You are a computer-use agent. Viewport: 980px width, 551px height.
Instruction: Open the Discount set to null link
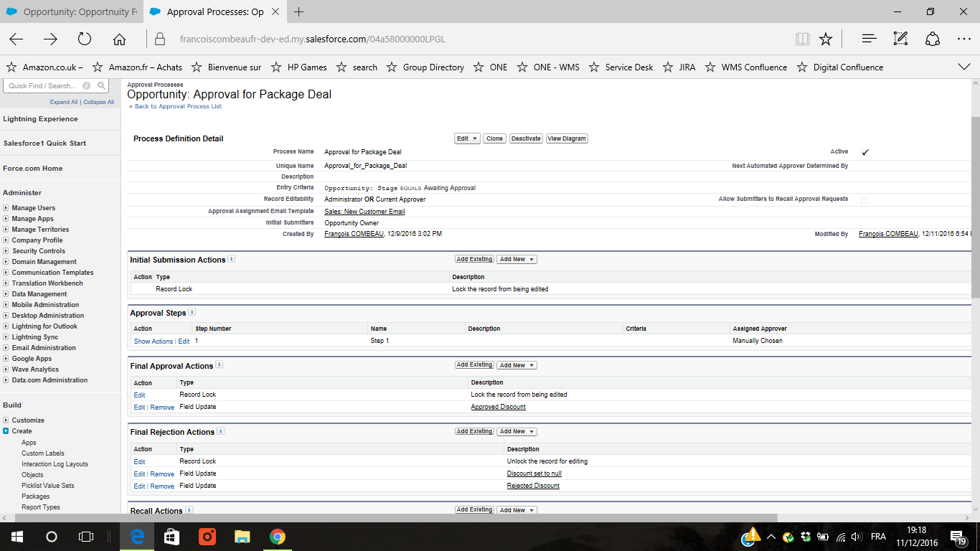click(534, 474)
